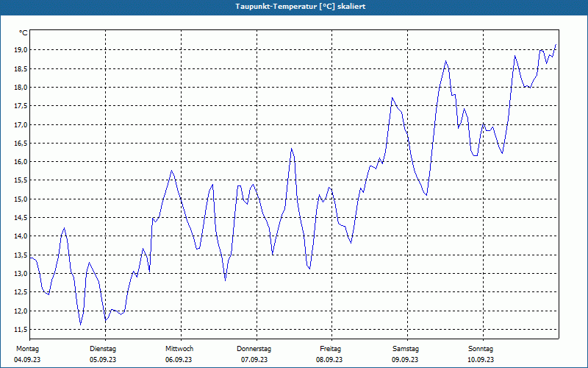The image size is (588, 368).
Task: Click the date 08.09.23
Action: 329,360
